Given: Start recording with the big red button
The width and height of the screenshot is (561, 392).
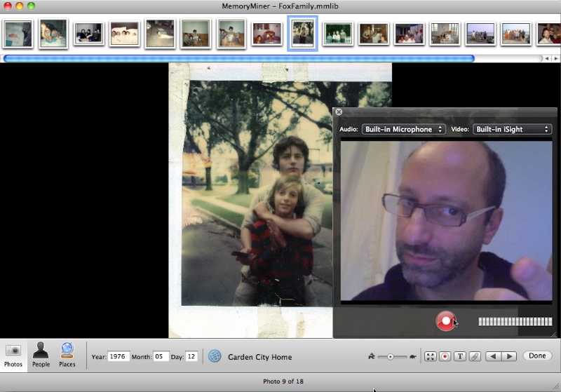Looking at the screenshot, I should click(445, 321).
